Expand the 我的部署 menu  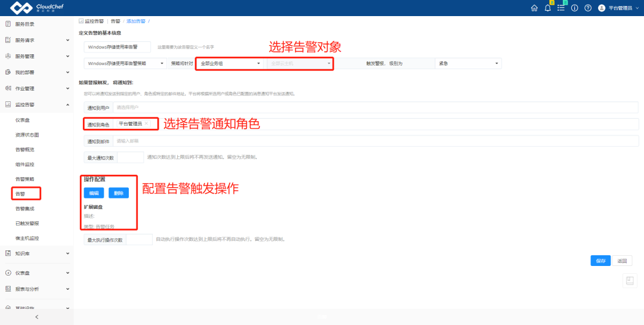[x=68, y=72]
